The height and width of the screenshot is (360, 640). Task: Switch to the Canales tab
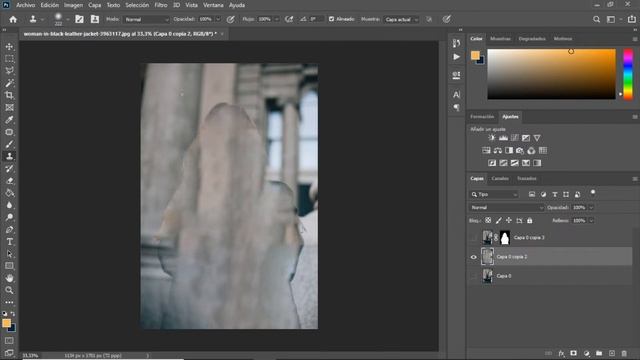500,178
